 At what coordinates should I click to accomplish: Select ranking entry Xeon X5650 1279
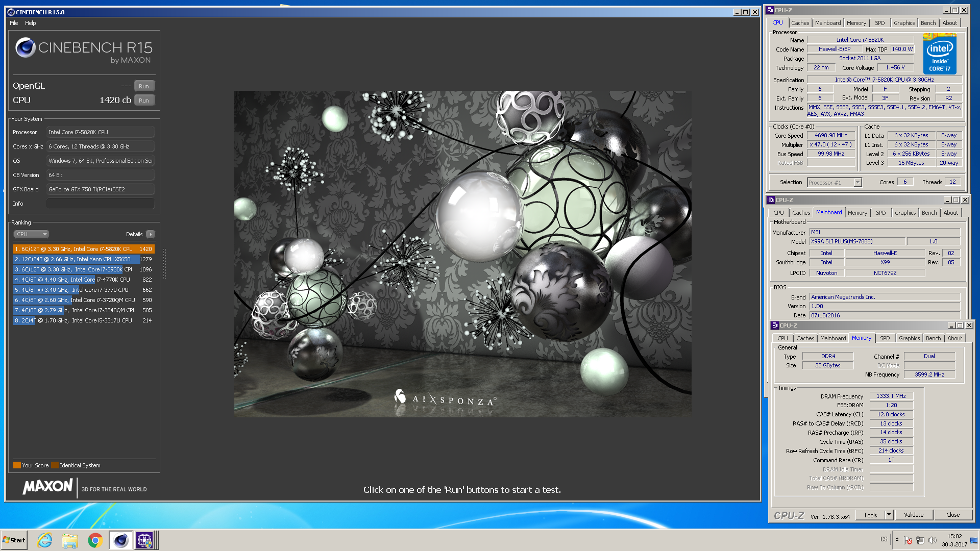(84, 259)
